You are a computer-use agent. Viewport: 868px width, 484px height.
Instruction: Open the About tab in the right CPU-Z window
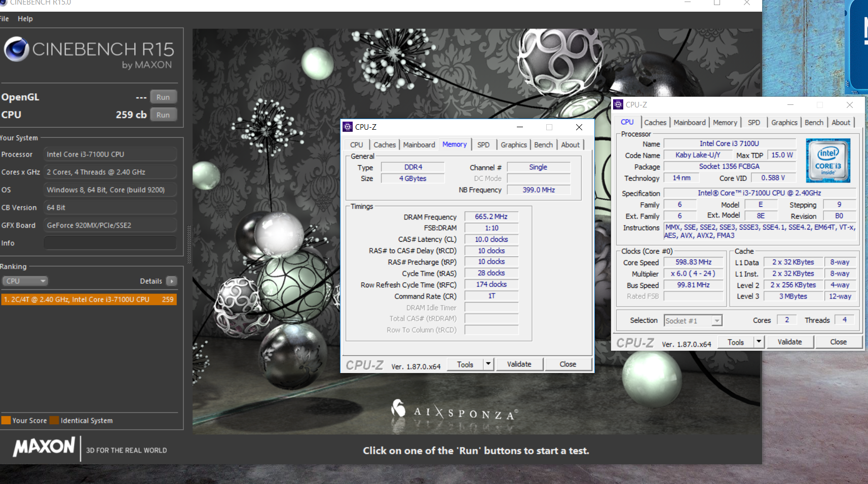(x=841, y=123)
